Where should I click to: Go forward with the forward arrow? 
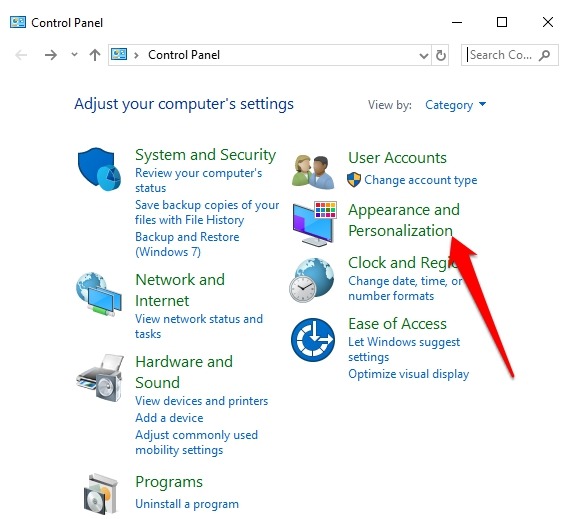pos(50,55)
